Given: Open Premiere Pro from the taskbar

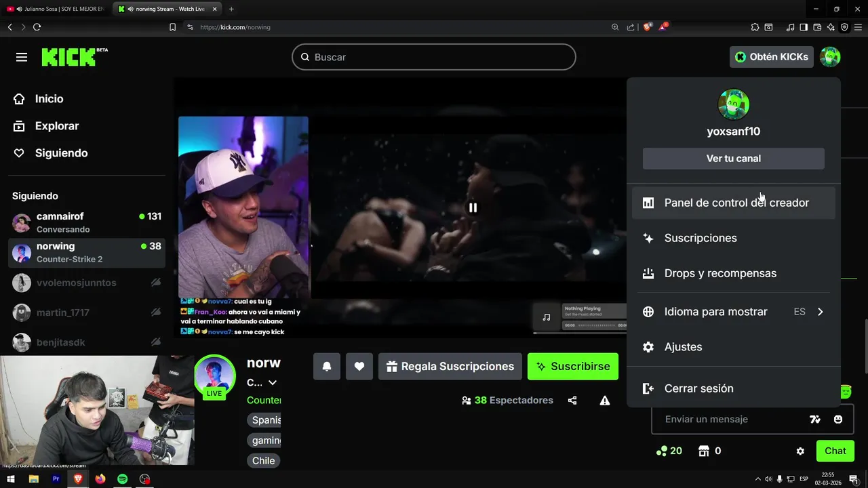Looking at the screenshot, I should click(x=56, y=479).
